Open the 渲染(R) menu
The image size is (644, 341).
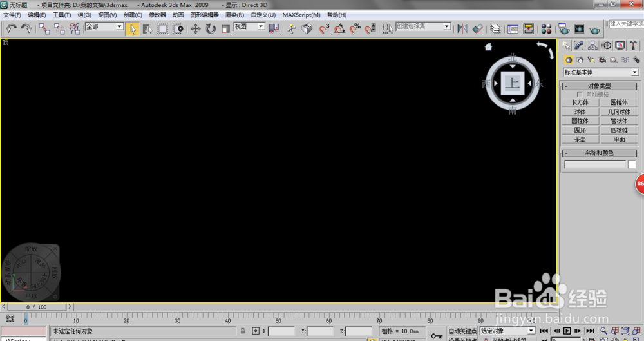tap(234, 15)
